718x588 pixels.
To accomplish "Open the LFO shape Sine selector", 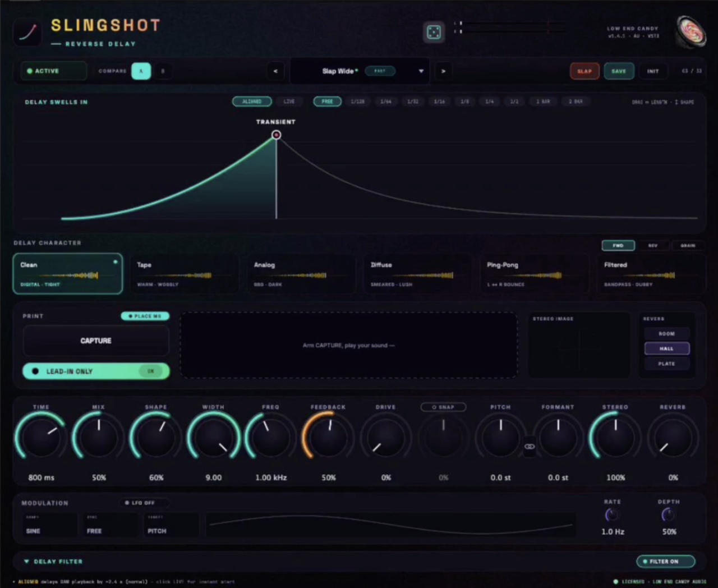I will click(49, 525).
